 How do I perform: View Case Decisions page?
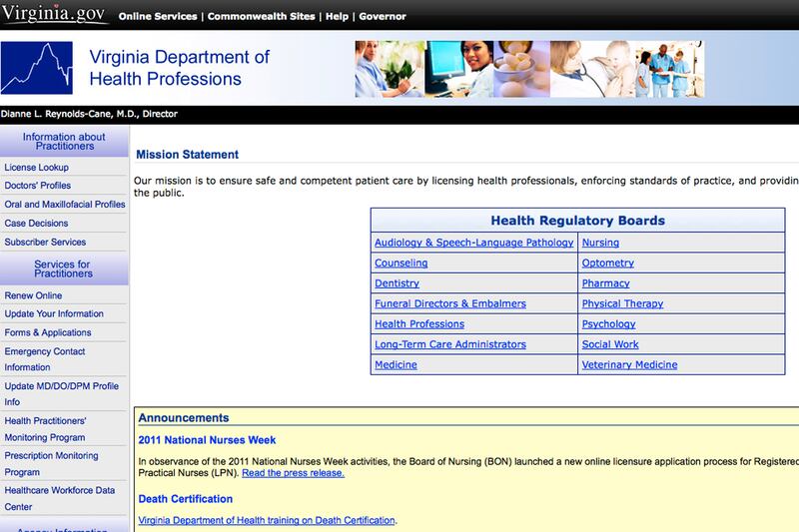click(36, 223)
